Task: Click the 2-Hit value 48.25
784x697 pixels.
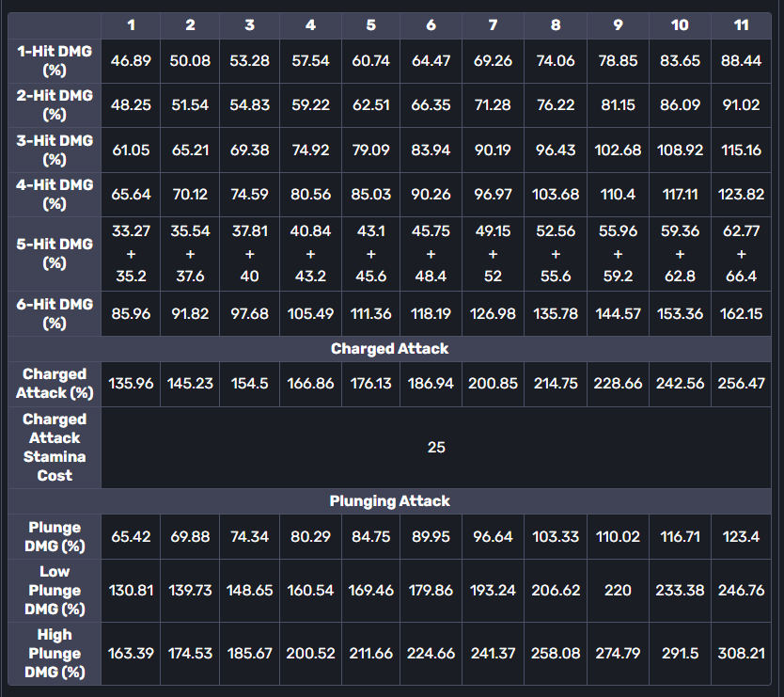Action: [131, 104]
